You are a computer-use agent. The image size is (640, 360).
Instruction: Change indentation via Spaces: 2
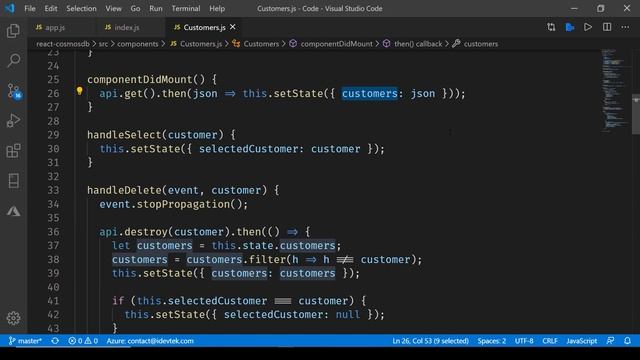click(x=491, y=341)
